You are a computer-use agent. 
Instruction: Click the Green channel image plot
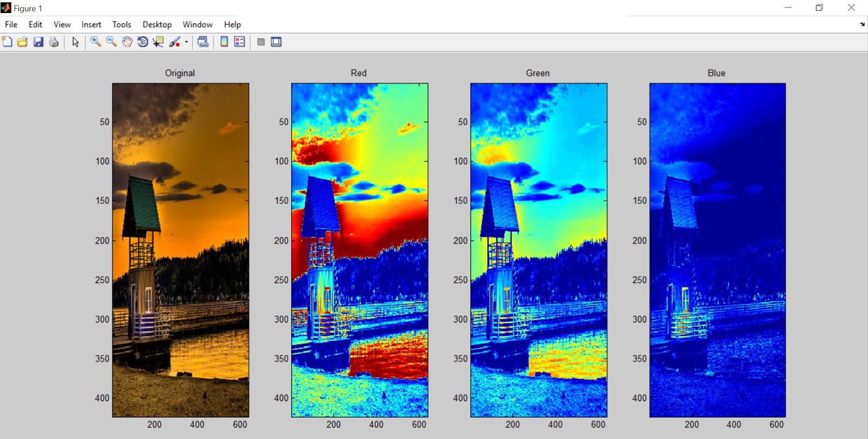539,250
